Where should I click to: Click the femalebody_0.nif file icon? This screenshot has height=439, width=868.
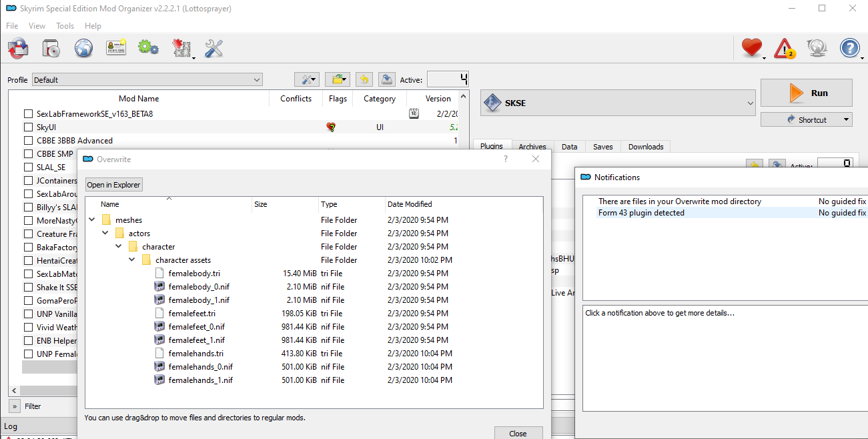[x=159, y=287]
